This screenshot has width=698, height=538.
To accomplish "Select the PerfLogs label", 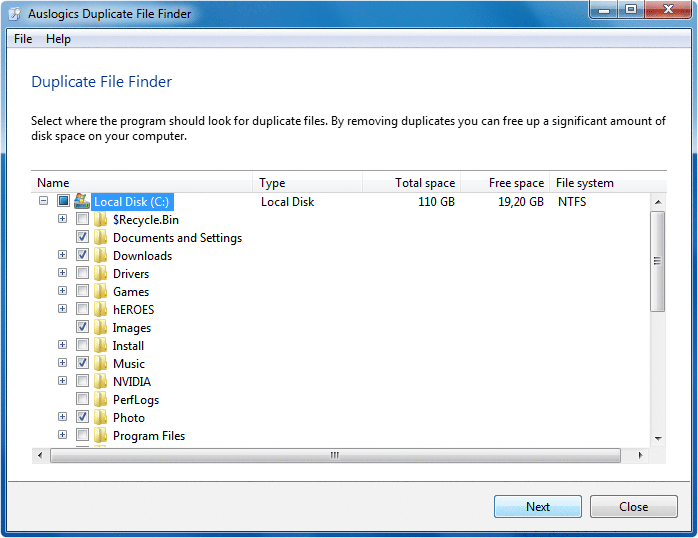I will click(x=136, y=400).
